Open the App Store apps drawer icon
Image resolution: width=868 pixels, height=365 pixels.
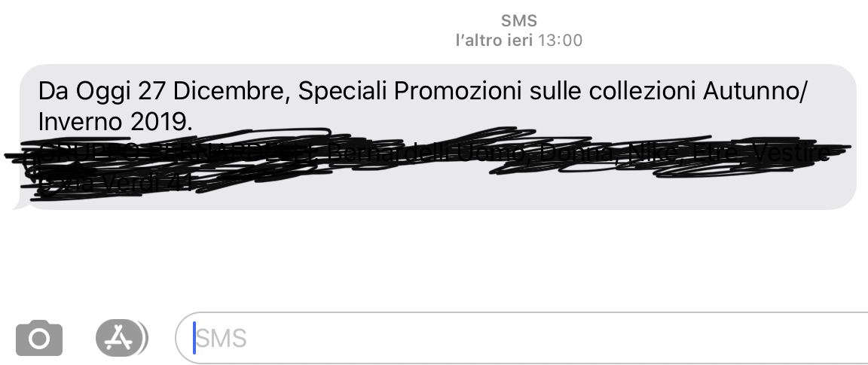coord(121,337)
